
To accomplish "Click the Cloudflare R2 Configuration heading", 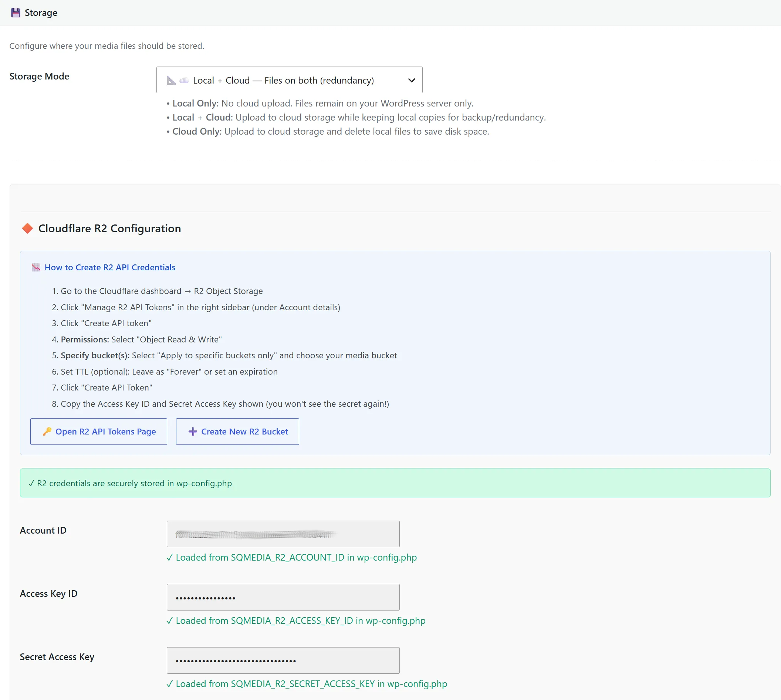I will (x=109, y=229).
